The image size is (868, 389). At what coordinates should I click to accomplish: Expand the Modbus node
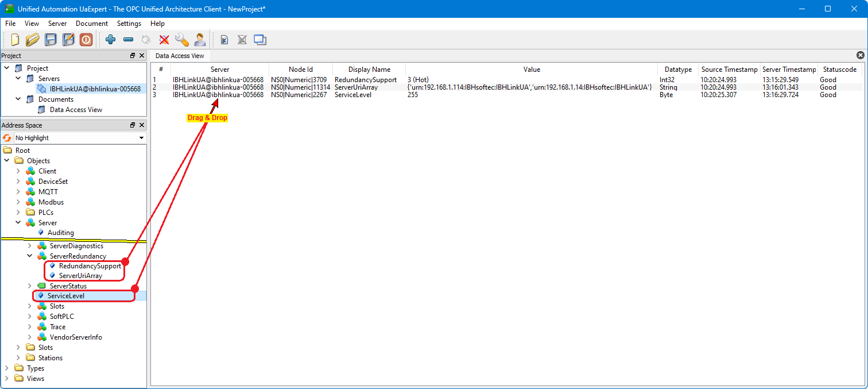point(18,202)
